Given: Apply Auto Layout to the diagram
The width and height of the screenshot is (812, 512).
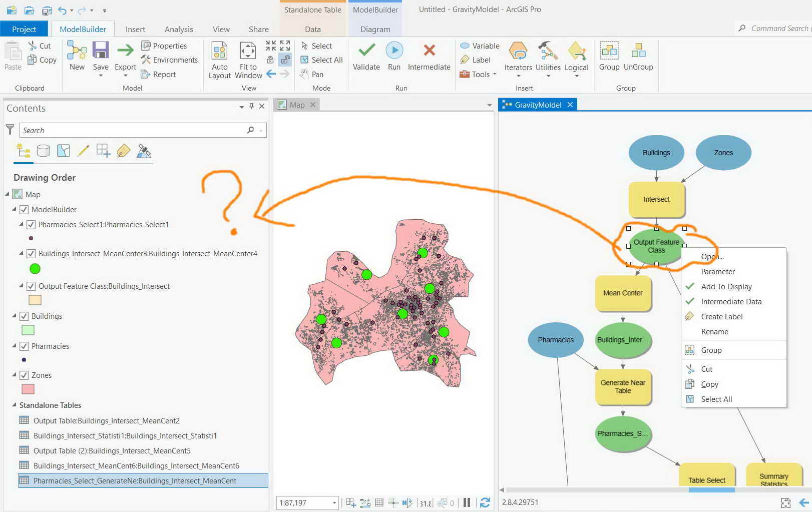Looking at the screenshot, I should coord(219,51).
